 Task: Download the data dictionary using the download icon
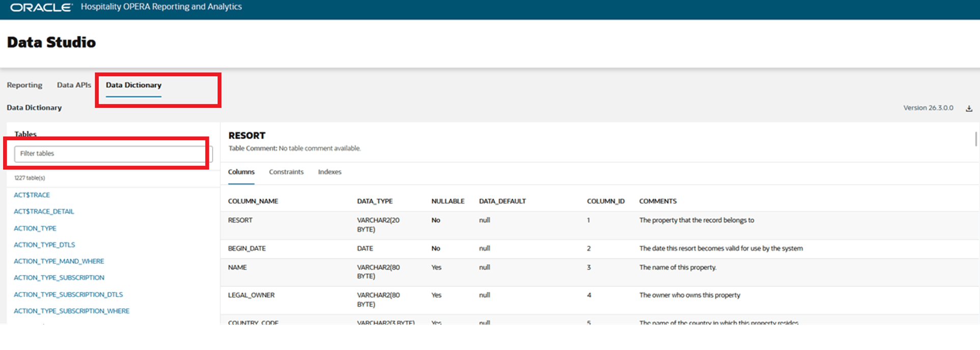[969, 108]
